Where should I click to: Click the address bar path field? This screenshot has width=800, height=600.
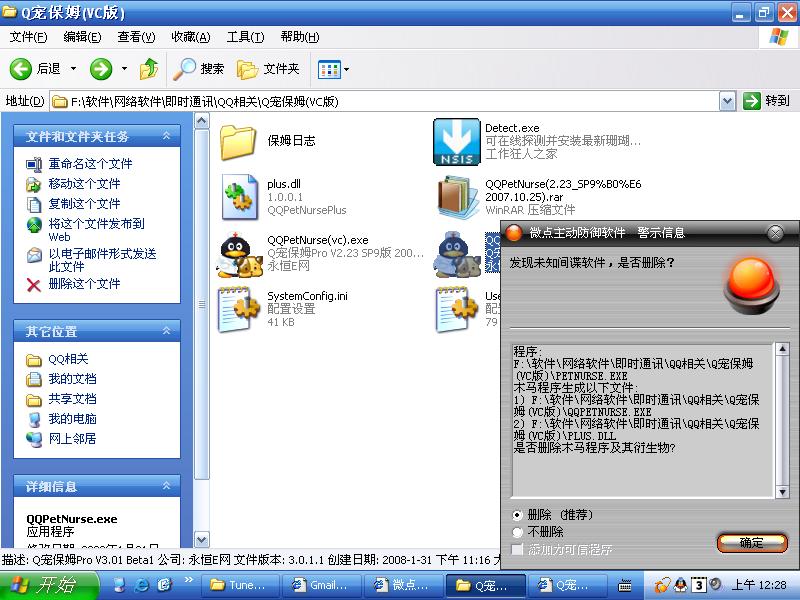click(x=385, y=102)
